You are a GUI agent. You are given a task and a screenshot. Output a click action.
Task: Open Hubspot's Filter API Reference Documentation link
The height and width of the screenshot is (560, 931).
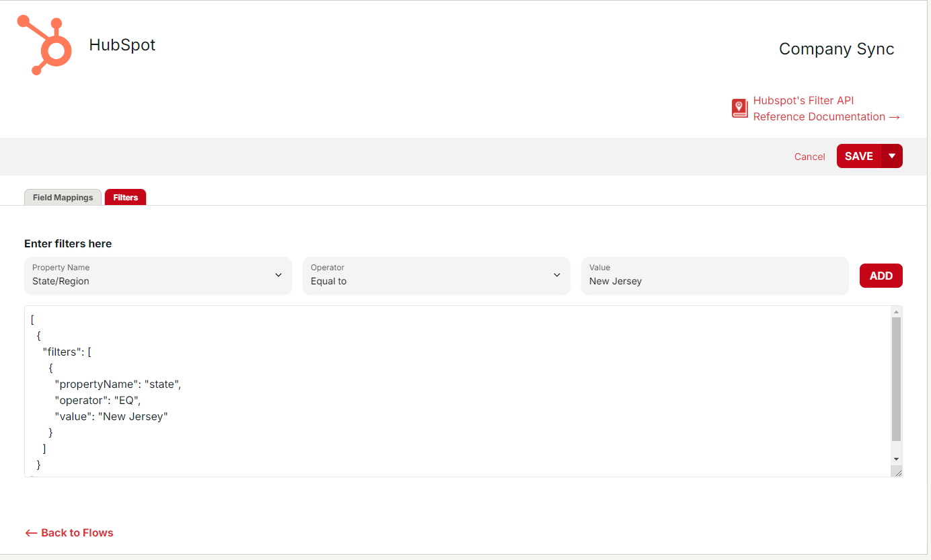pyautogui.click(x=826, y=109)
